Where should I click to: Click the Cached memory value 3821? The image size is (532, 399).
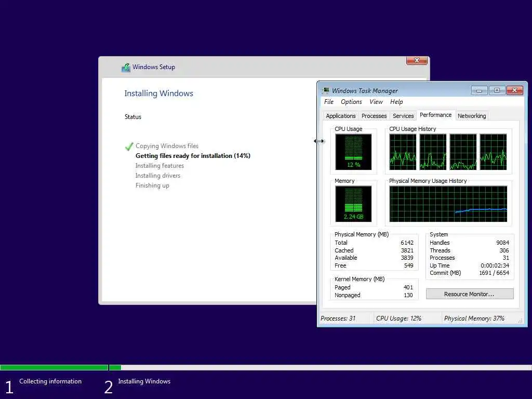coord(407,250)
